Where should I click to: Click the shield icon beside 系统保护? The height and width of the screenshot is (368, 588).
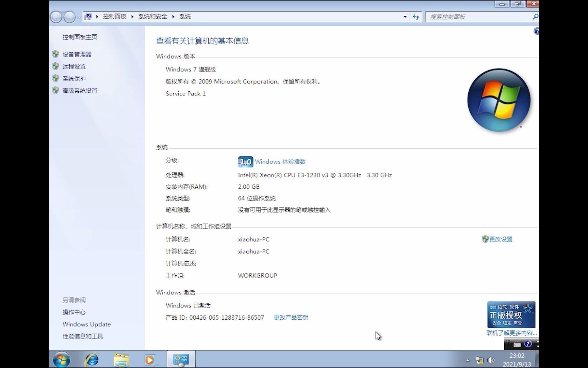[x=55, y=78]
